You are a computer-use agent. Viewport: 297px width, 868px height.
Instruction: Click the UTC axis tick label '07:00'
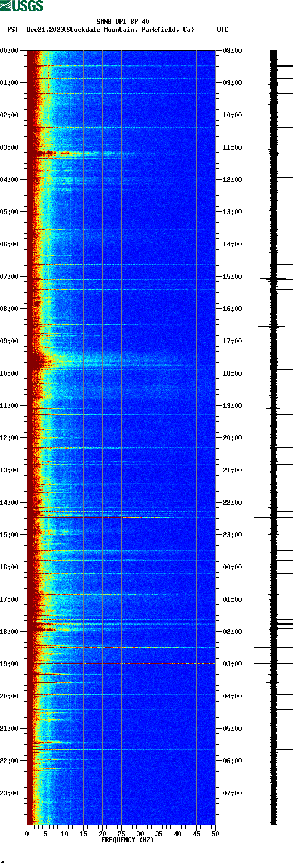232,793
